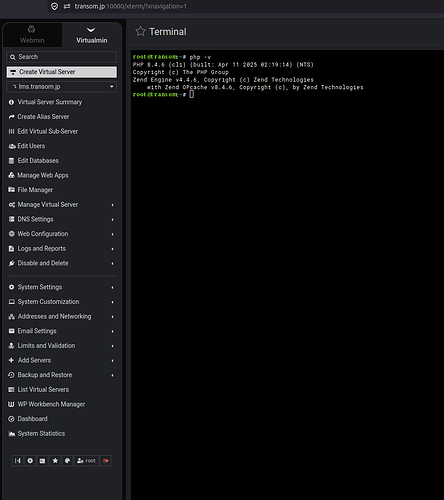Open favorites star in sidebar bottom toolbar
Image resolution: width=444 pixels, height=500 pixels.
[x=55, y=461]
